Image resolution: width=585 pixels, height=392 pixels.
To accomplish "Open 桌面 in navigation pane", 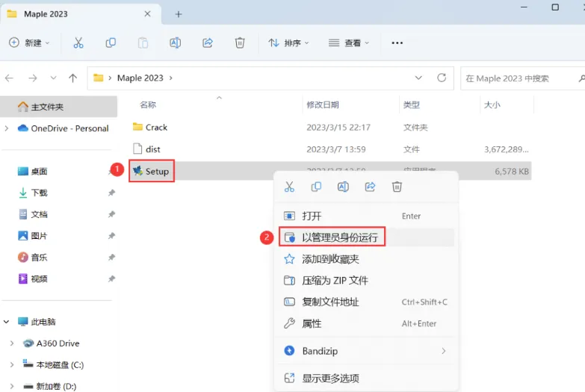I will click(33, 171).
